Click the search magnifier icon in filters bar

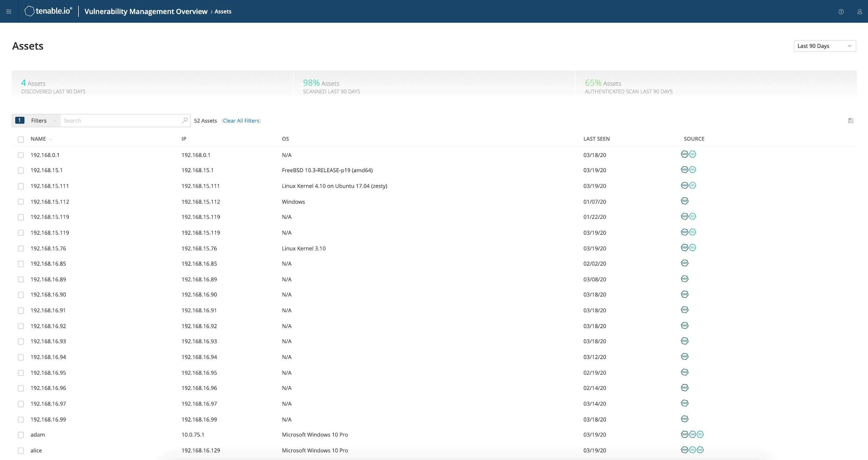click(185, 120)
